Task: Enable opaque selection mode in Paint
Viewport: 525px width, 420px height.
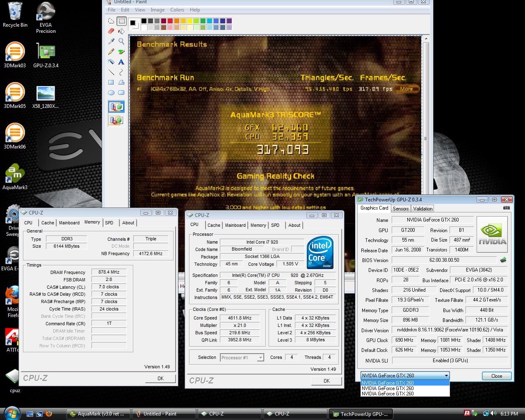Action: [116, 107]
